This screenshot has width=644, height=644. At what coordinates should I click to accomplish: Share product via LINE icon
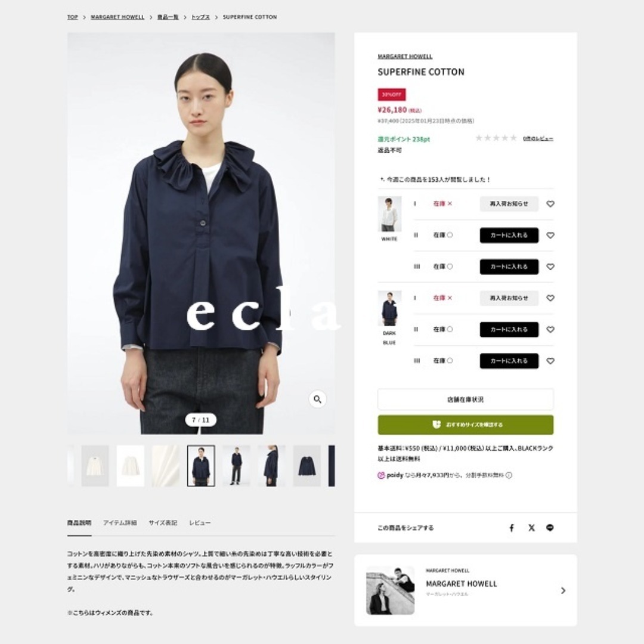click(x=550, y=528)
